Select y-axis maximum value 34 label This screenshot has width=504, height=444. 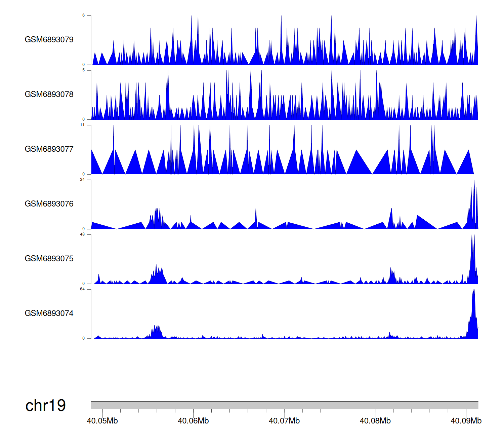pyautogui.click(x=82, y=180)
